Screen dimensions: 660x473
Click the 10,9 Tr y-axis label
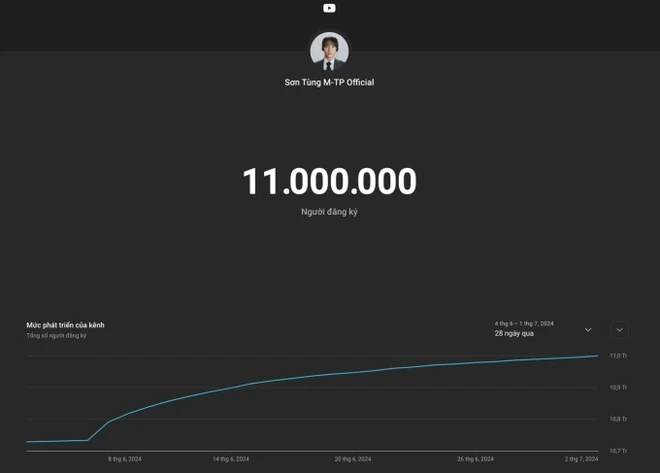click(618, 387)
